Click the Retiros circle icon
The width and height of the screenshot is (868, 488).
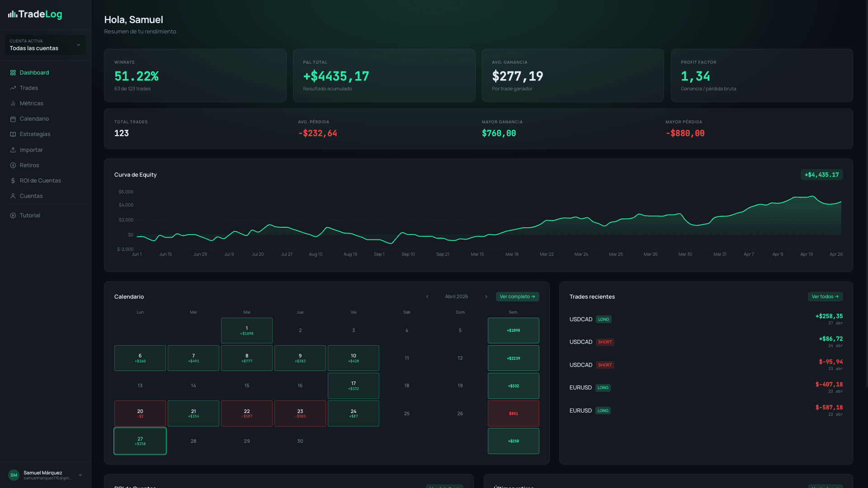click(x=13, y=165)
